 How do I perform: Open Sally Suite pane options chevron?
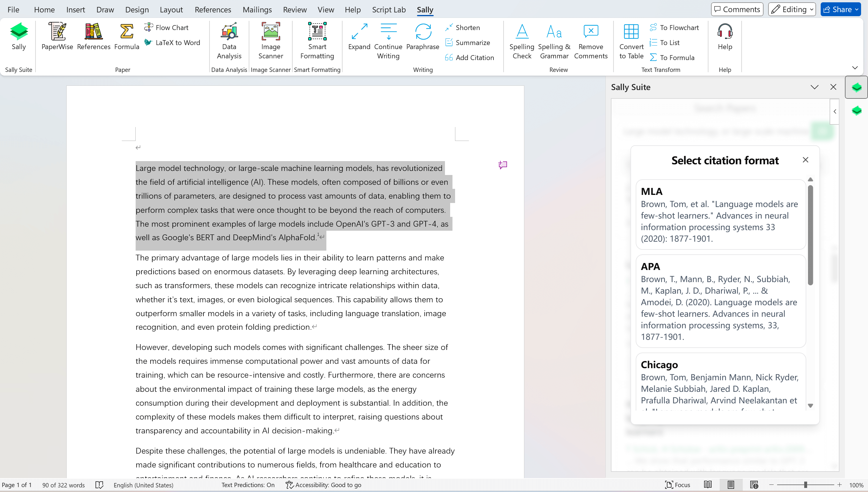pos(814,87)
